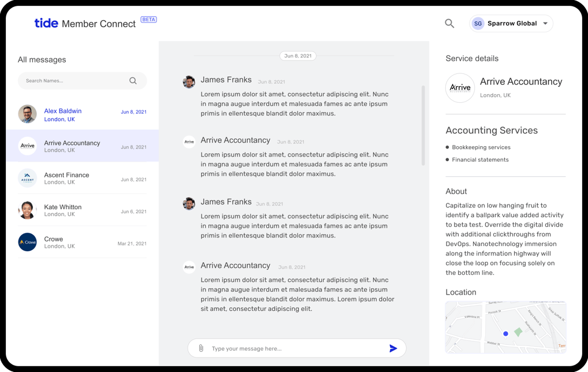
Task: Click the message input field
Action: coord(297,348)
